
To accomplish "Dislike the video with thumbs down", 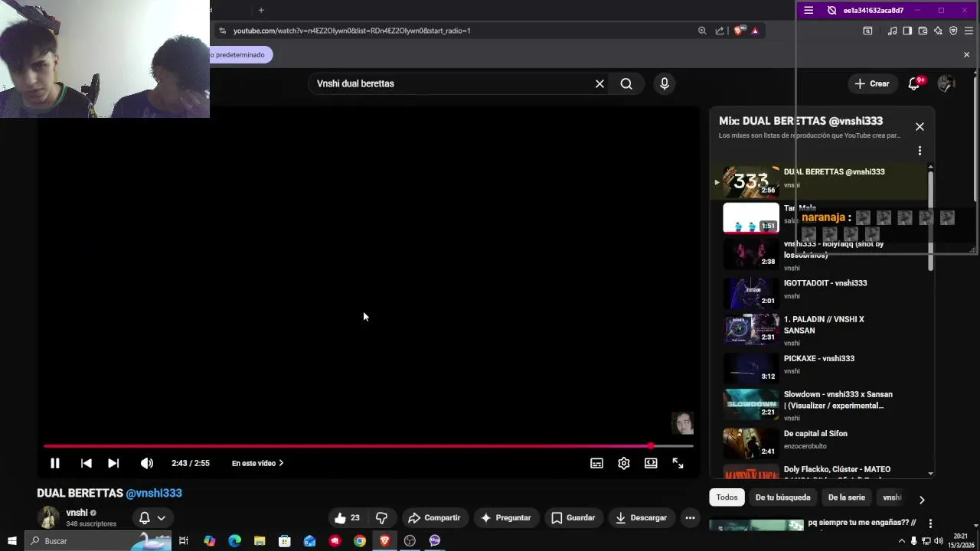I will point(381,518).
